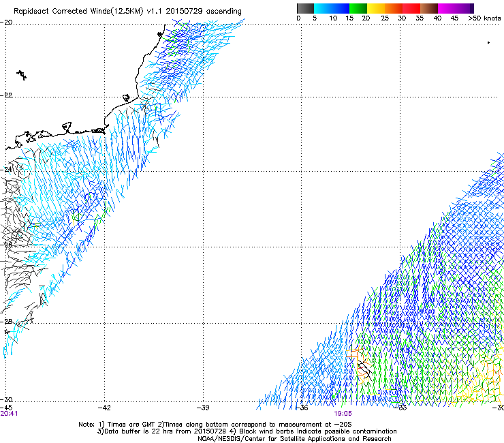The image size is (504, 443).
Task: Click the '>50 knots' legend label
Action: coord(484,18)
